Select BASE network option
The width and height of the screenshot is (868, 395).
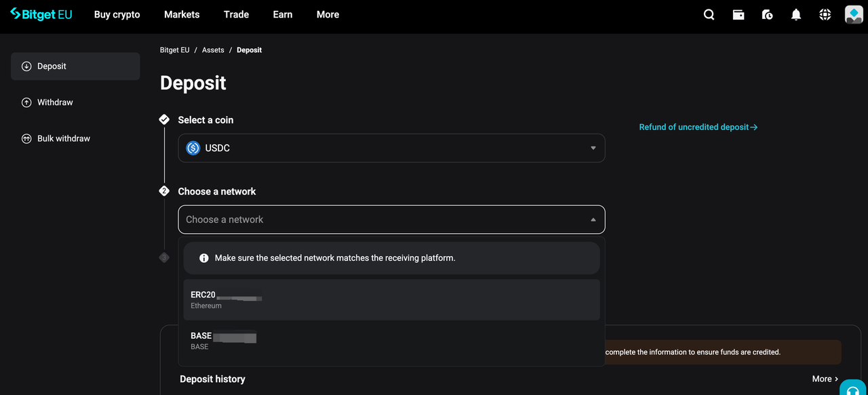point(391,341)
